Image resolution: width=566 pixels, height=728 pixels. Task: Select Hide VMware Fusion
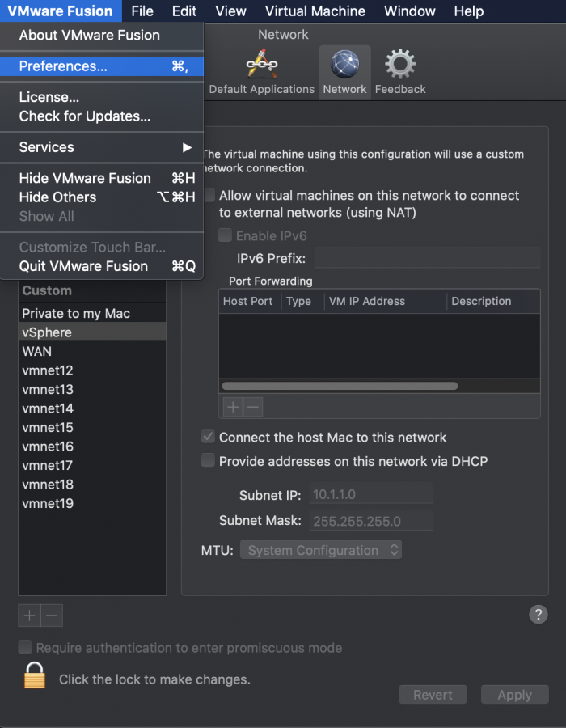(102, 178)
